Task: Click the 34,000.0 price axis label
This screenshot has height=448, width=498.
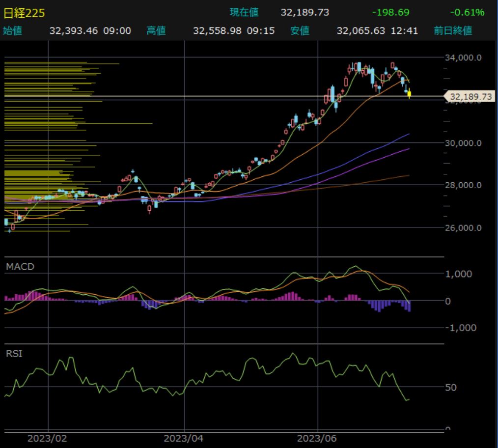Action: click(464, 57)
